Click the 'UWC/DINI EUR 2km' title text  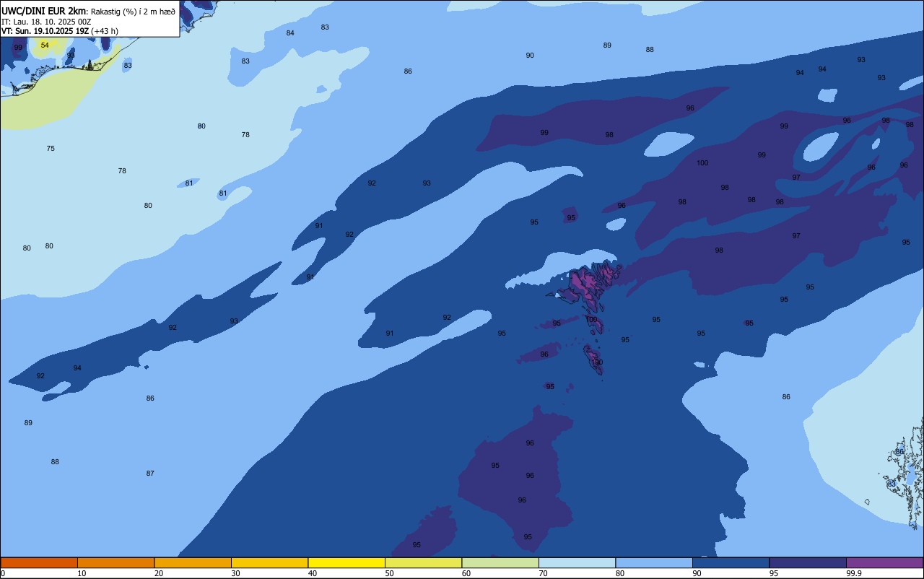pos(43,11)
